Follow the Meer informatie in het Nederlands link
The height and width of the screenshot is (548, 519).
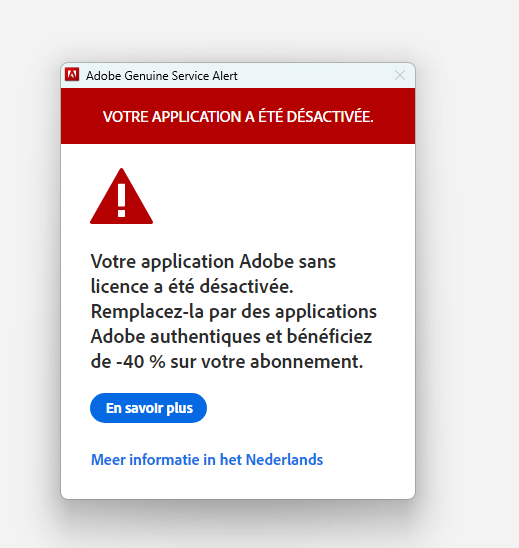point(207,459)
